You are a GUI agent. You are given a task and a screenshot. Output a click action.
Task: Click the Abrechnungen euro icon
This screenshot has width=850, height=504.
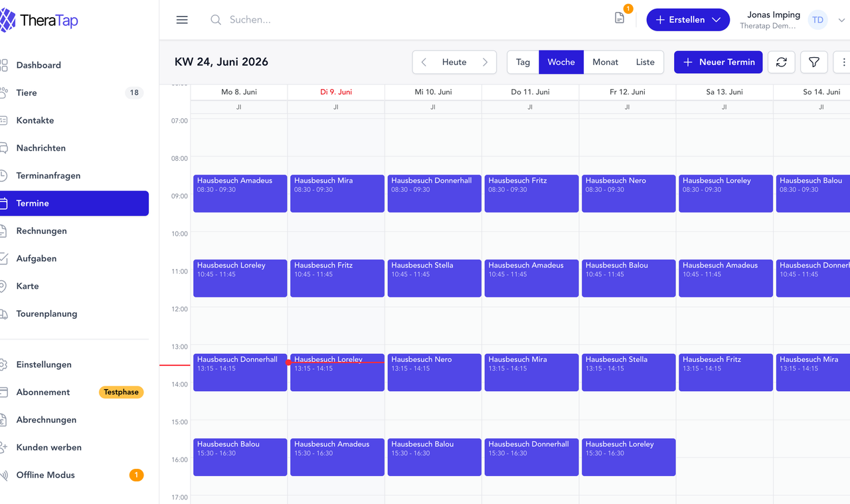tap(3, 420)
